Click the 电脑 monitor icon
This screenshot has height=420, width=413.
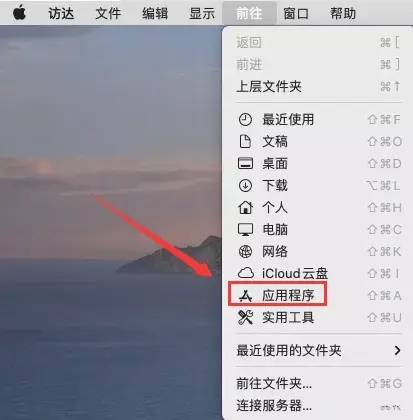(x=245, y=230)
